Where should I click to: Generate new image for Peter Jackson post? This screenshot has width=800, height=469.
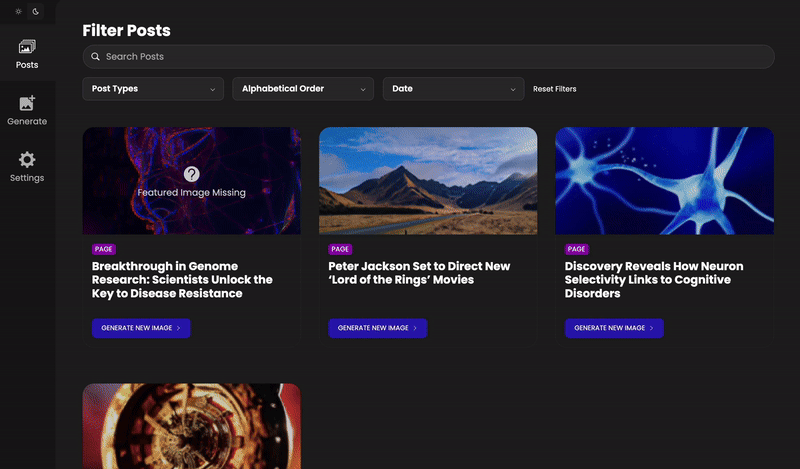[x=378, y=328]
